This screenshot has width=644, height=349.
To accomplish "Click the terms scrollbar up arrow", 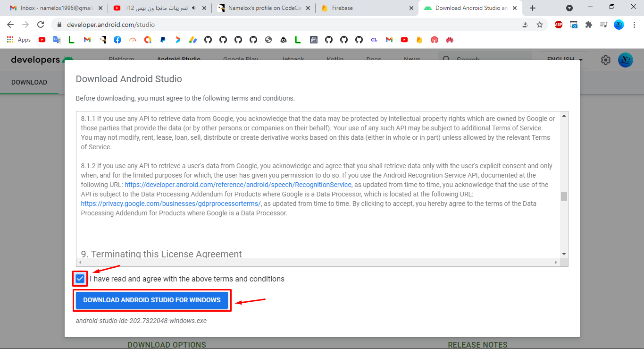I will (x=564, y=116).
